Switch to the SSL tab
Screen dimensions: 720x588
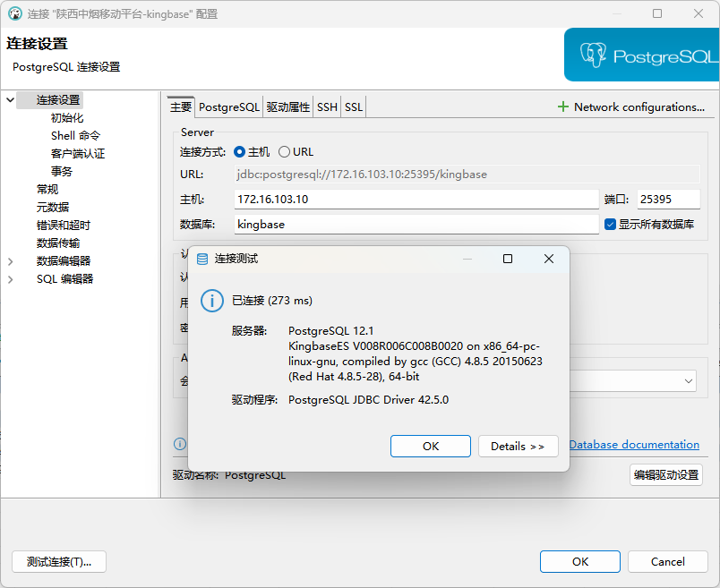pyautogui.click(x=354, y=107)
